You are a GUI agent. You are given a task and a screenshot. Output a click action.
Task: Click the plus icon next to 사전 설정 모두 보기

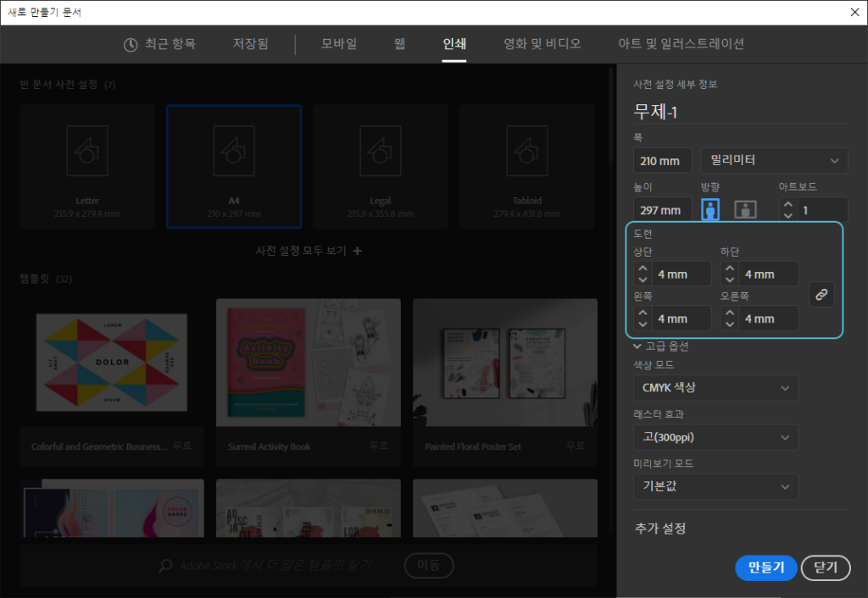tap(358, 252)
